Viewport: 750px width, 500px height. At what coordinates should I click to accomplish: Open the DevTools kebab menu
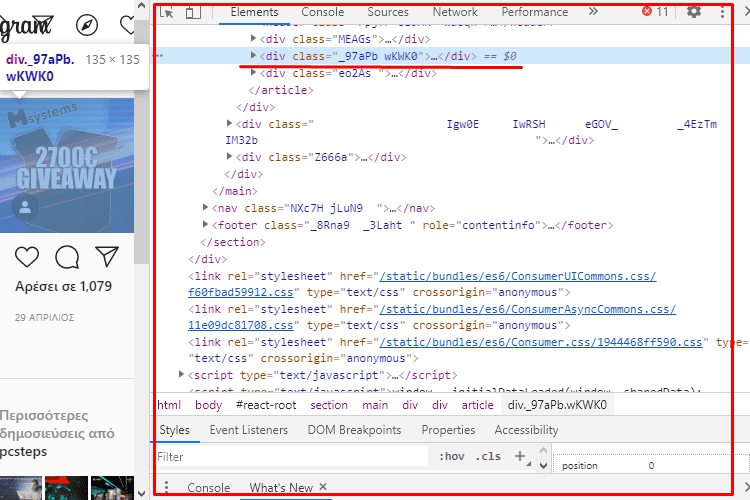(x=723, y=12)
